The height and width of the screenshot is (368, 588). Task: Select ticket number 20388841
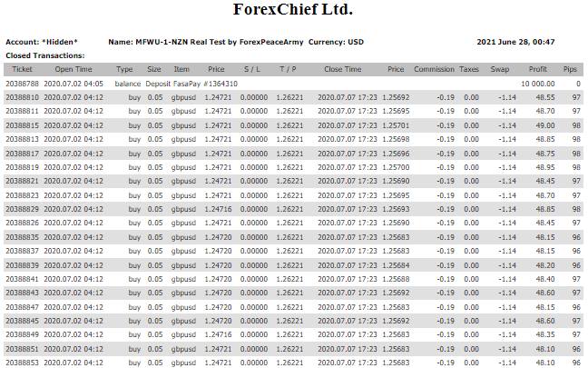(x=22, y=279)
